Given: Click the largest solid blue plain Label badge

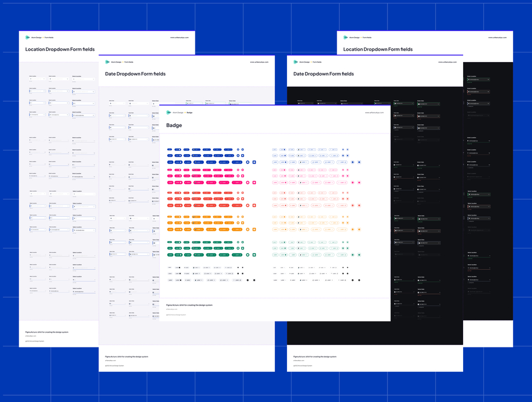Looking at the screenshot, I should coord(170,162).
